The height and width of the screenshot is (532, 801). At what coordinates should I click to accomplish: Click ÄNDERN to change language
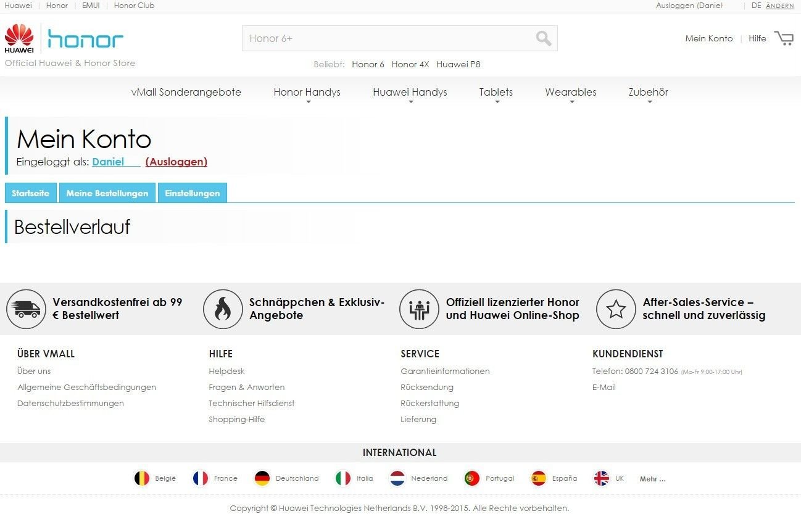780,6
